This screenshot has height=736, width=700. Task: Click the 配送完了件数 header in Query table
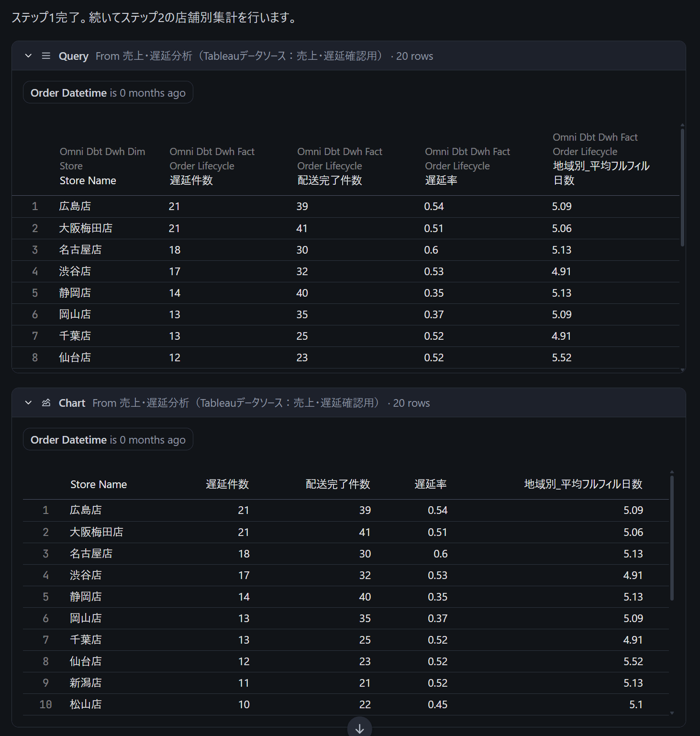pyautogui.click(x=330, y=180)
